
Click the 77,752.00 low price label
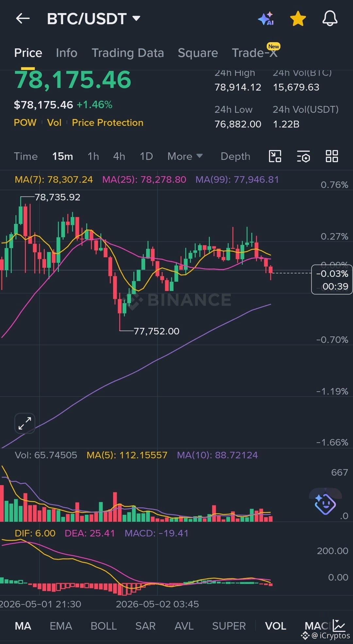coord(157,331)
